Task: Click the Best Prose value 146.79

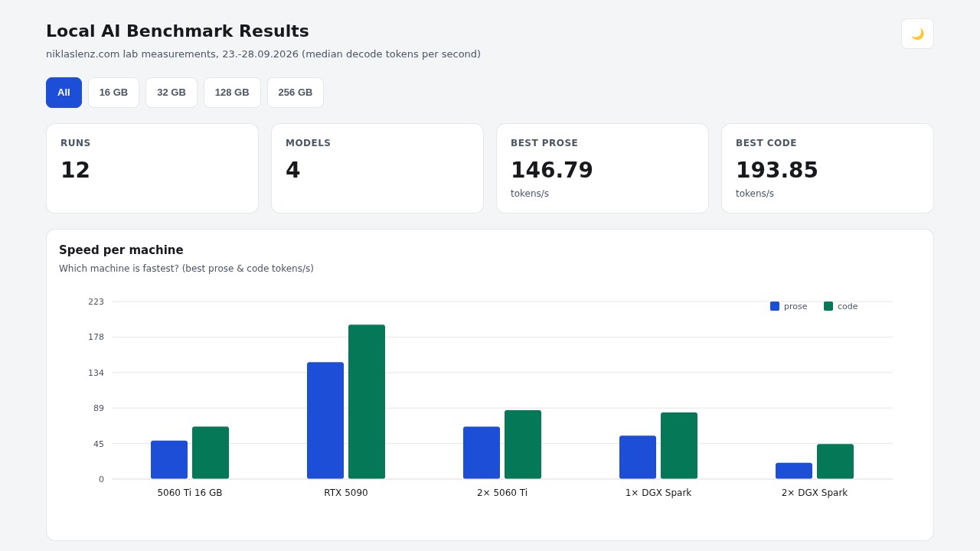Action: pyautogui.click(x=551, y=170)
